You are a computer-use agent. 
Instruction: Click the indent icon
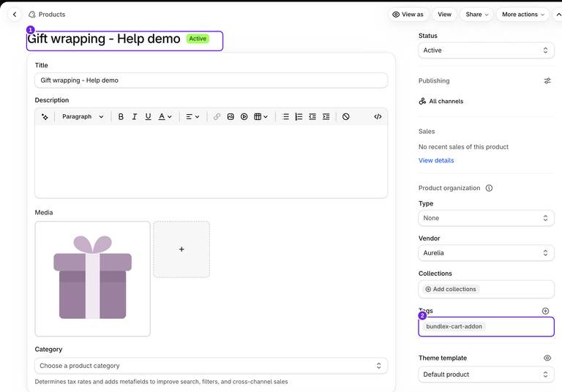(326, 116)
